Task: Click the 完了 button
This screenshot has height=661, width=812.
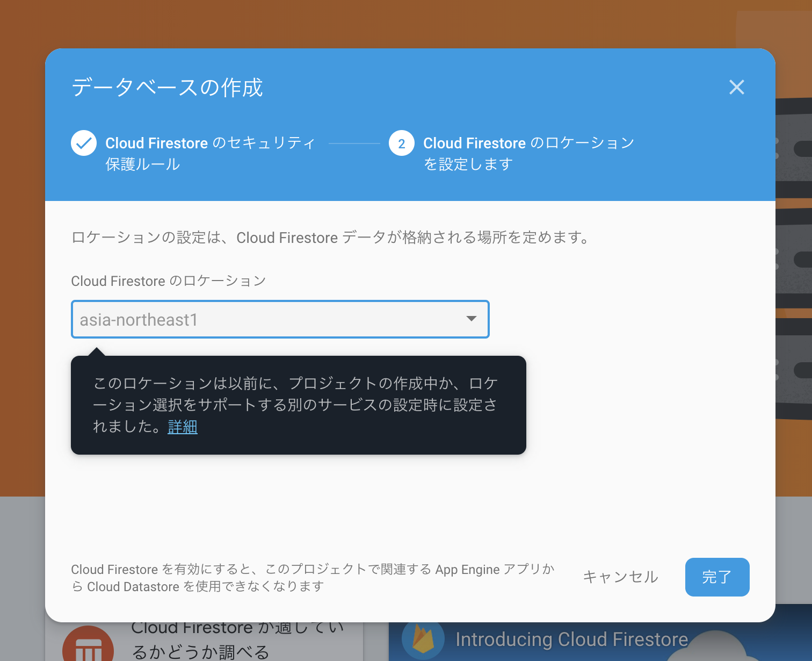Action: click(717, 577)
